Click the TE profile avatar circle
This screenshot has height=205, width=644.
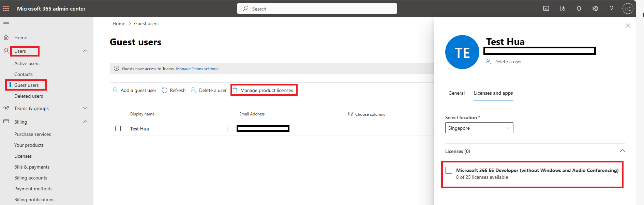pos(462,52)
